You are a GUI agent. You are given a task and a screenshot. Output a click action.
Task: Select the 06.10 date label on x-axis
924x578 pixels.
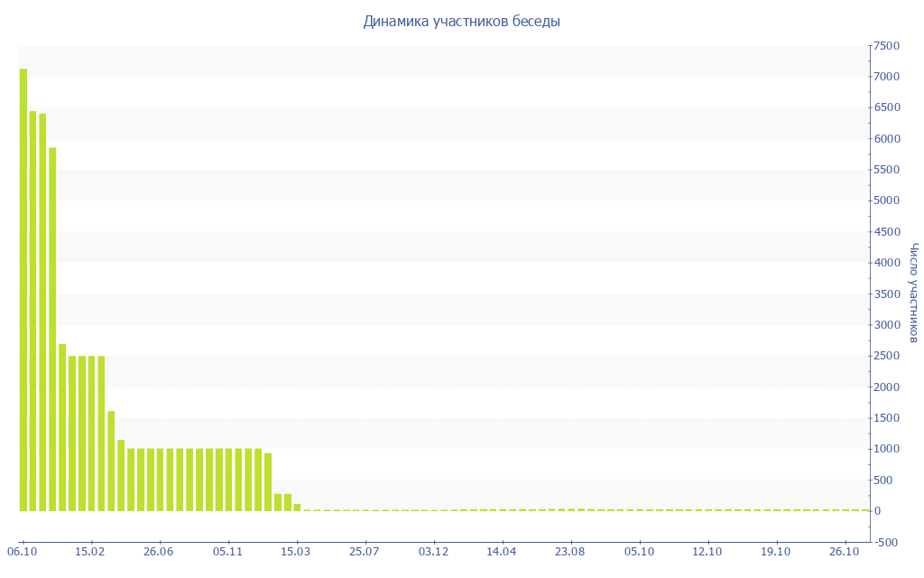click(22, 551)
